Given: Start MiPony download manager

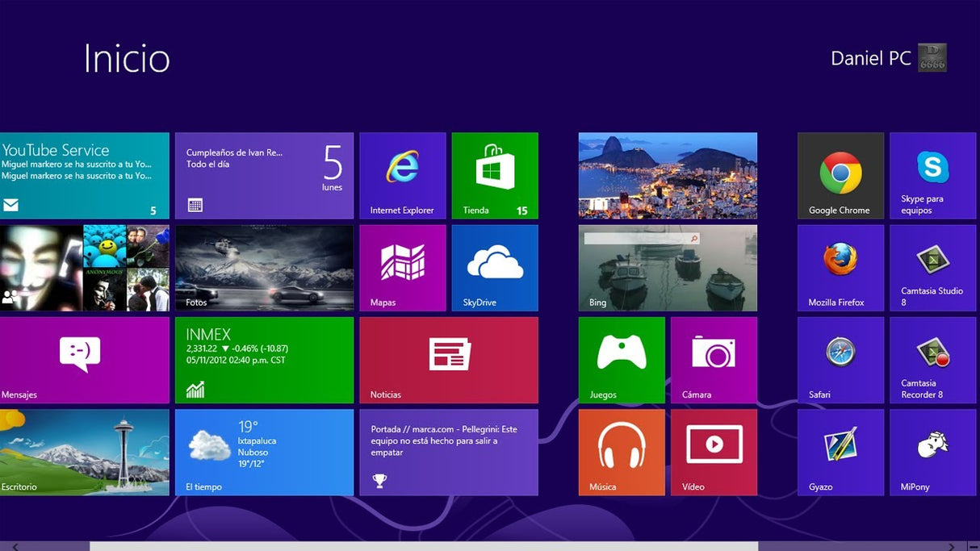Looking at the screenshot, I should point(932,452).
